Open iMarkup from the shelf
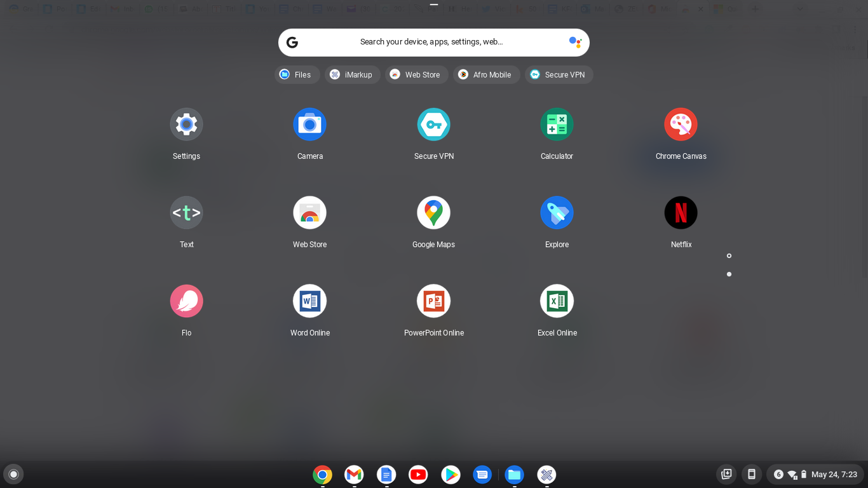This screenshot has width=868, height=488. click(546, 475)
